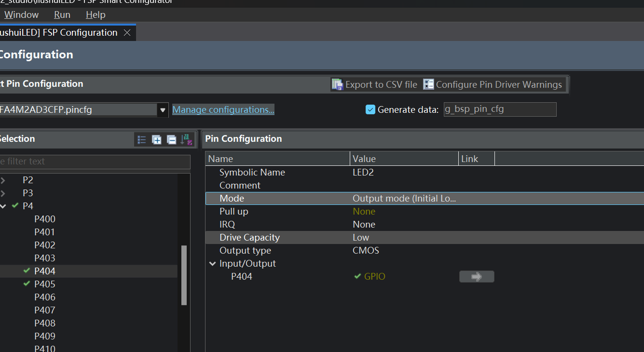This screenshot has width=644, height=352.
Task: Toggle the Generate data checkbox
Action: click(370, 109)
